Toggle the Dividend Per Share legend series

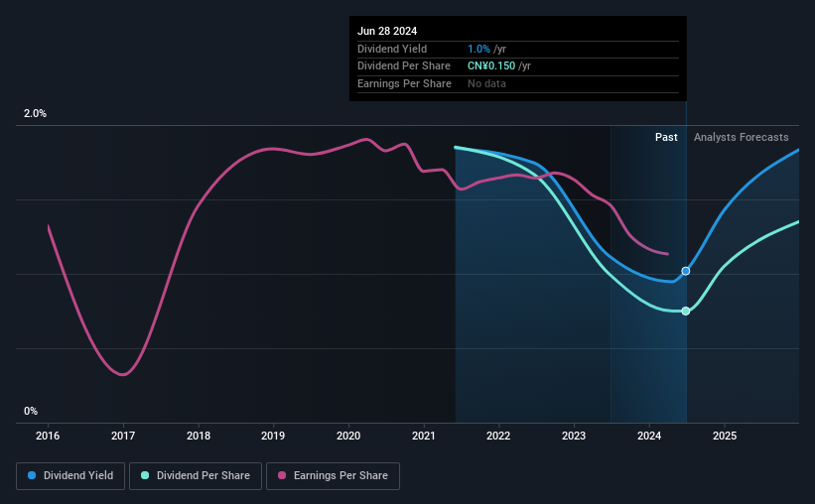point(196,476)
